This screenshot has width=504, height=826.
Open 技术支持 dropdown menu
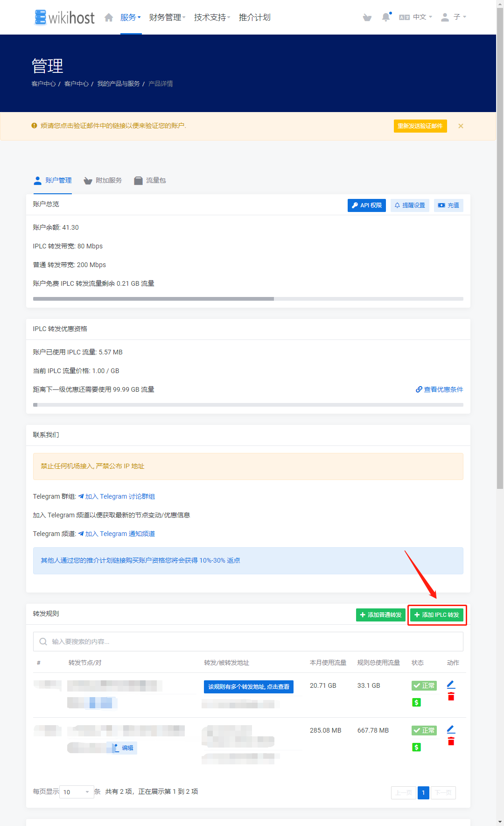[x=212, y=17]
